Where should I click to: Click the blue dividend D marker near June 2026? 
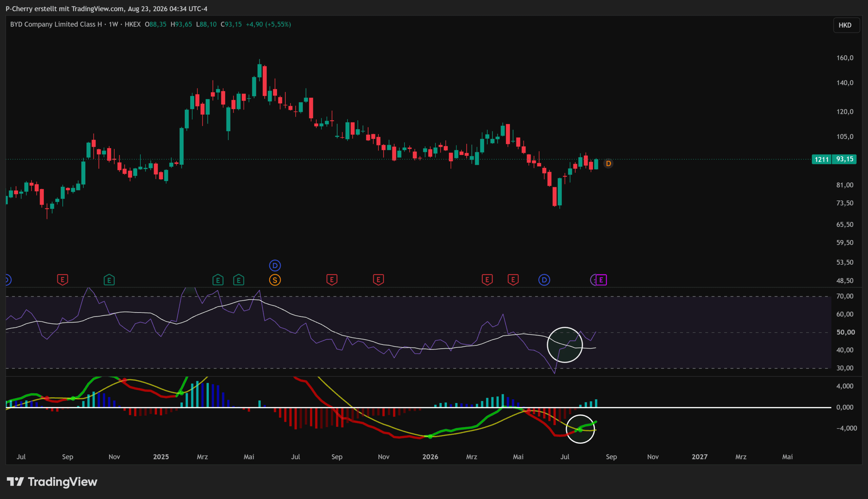click(x=544, y=280)
